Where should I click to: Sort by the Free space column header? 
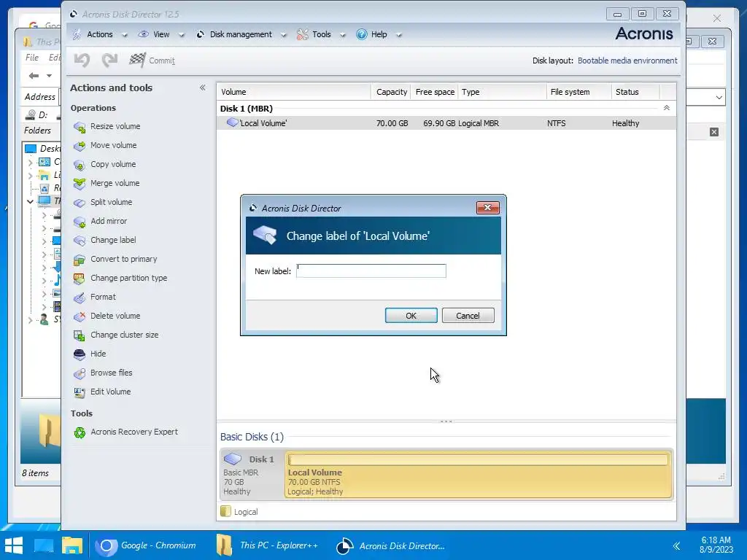[x=435, y=92]
